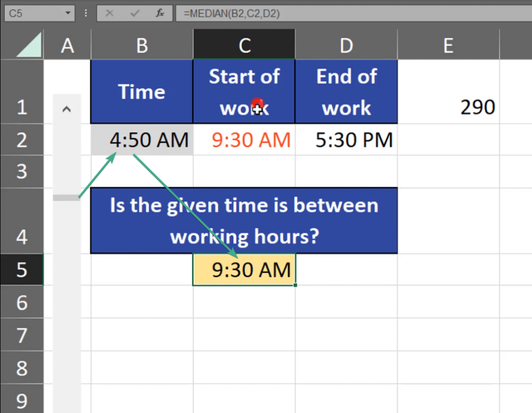Select the 5:30 PM end time cell
The image size is (532, 413).
(x=346, y=140)
